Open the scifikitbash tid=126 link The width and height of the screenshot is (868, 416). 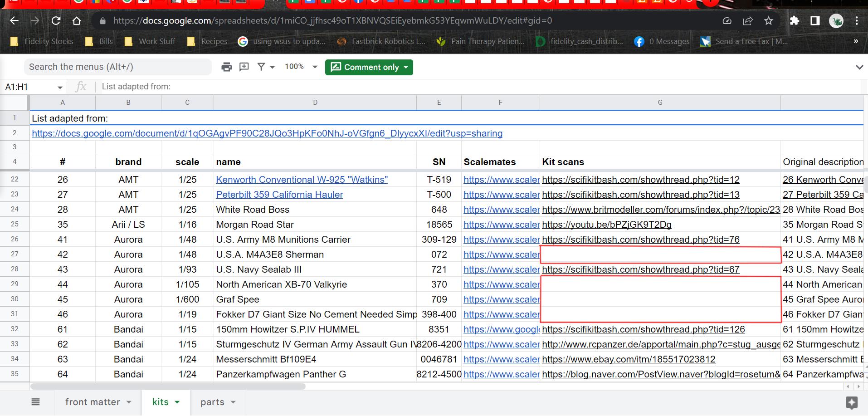tap(643, 329)
